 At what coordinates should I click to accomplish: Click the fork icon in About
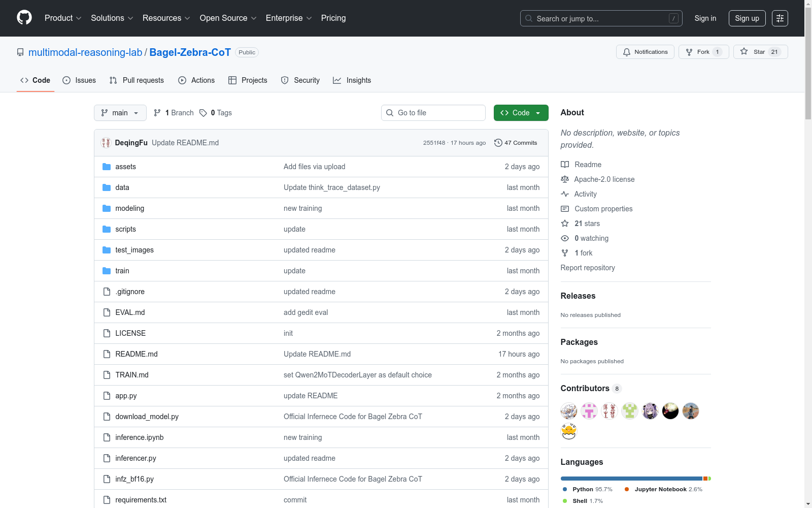coord(565,253)
